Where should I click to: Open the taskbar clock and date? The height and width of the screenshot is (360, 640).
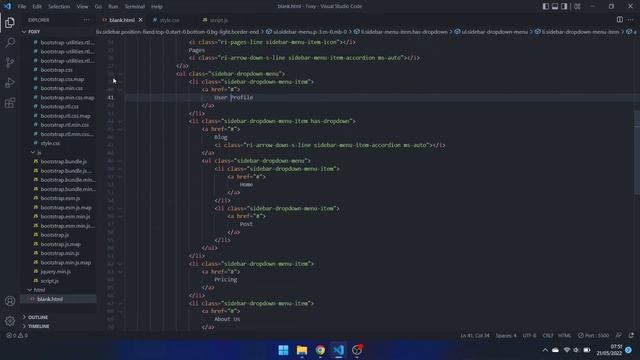pos(609,350)
